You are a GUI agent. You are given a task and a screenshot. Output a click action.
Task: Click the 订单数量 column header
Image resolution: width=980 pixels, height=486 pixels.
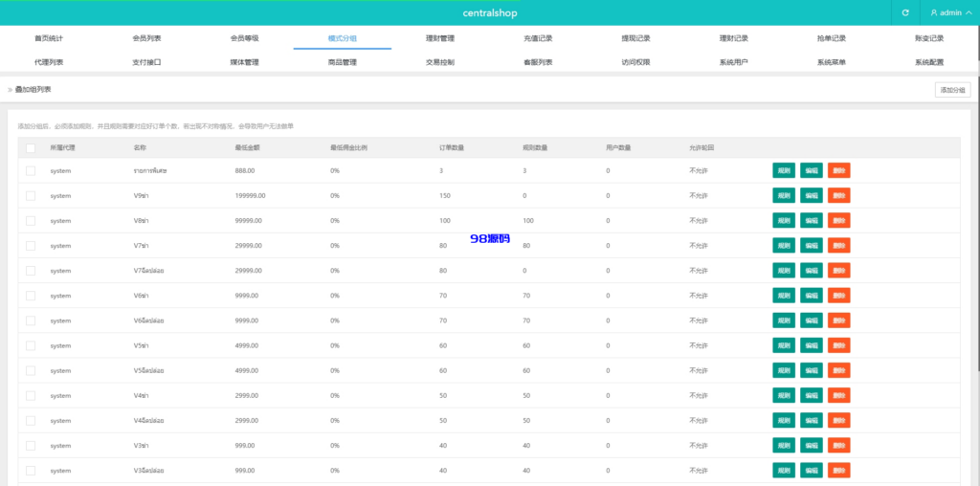coord(452,148)
